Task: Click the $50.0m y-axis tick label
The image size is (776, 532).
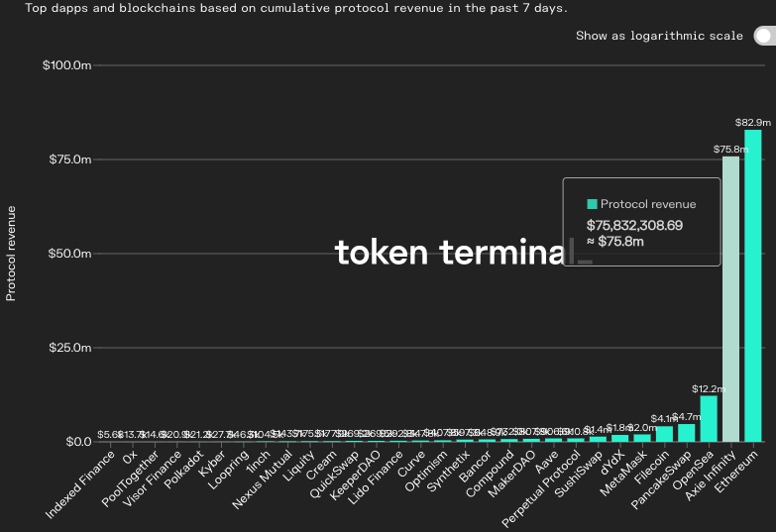Action: [x=69, y=254]
